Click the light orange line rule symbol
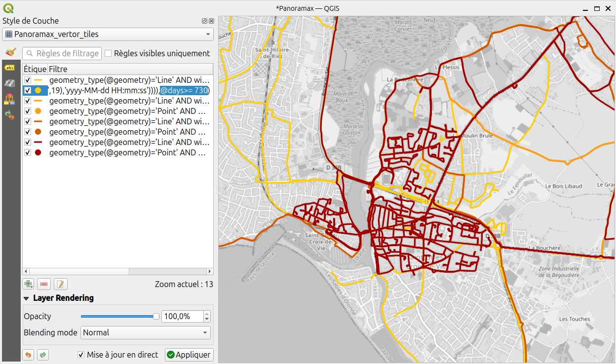The height and width of the screenshot is (364, 616). point(38,101)
